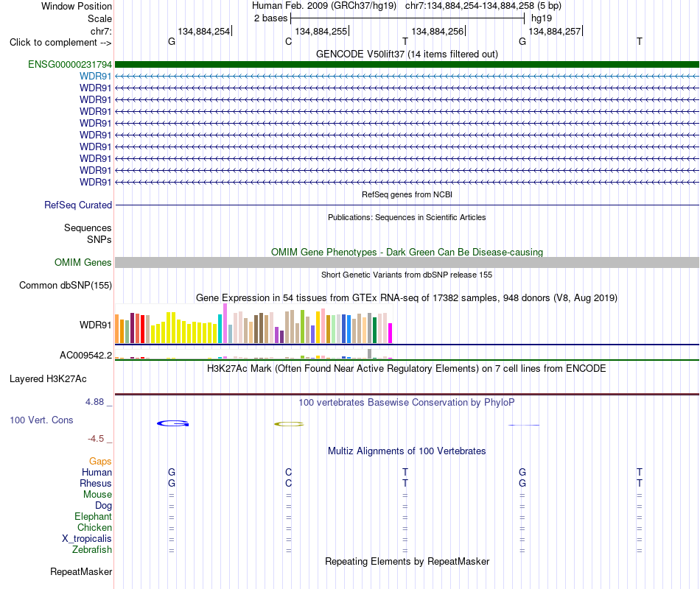Open the H3K27Ac Mark ENCODE track title

(x=407, y=369)
